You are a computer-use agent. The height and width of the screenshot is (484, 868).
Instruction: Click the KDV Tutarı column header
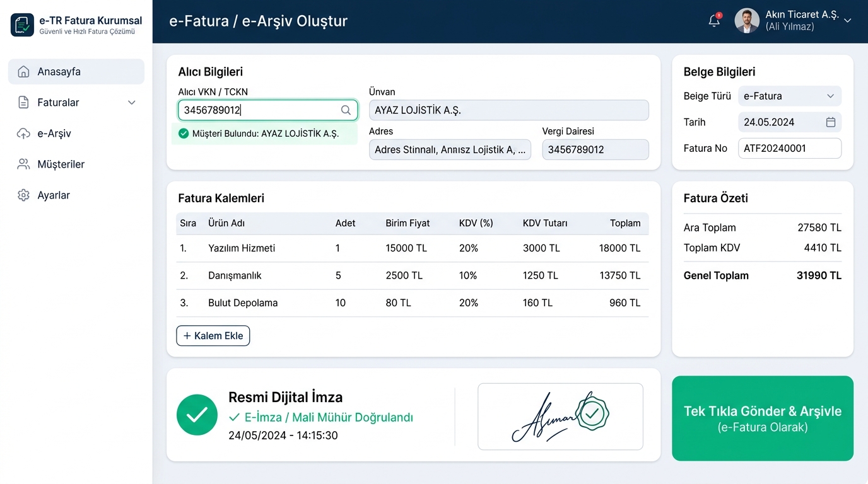(545, 223)
